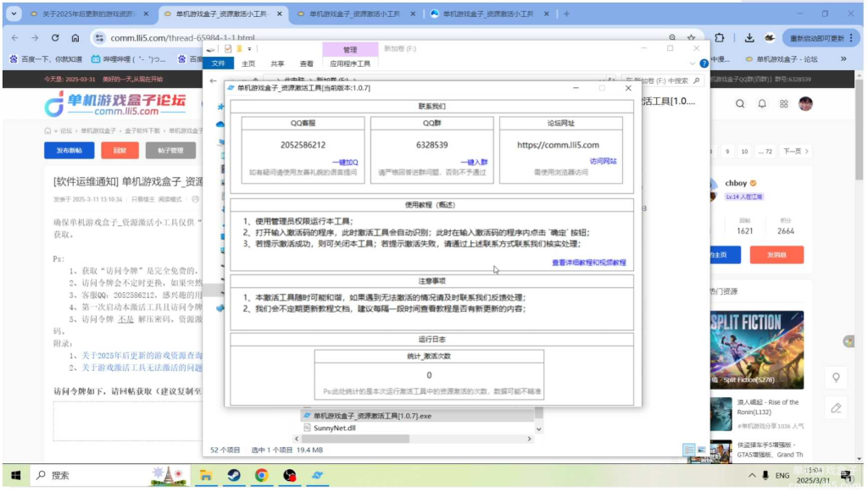Open 查看详细教程和视频教程 link
The height and width of the screenshot is (492, 868).
589,263
